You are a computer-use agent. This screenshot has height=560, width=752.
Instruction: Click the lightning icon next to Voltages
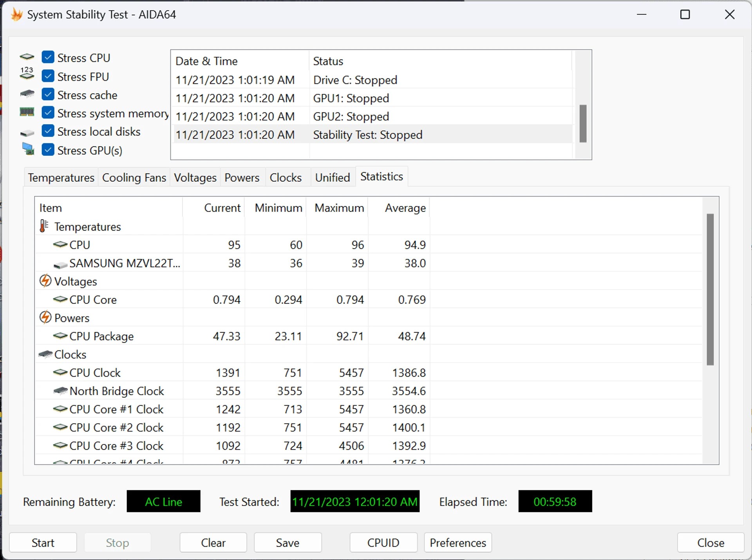pyautogui.click(x=45, y=281)
